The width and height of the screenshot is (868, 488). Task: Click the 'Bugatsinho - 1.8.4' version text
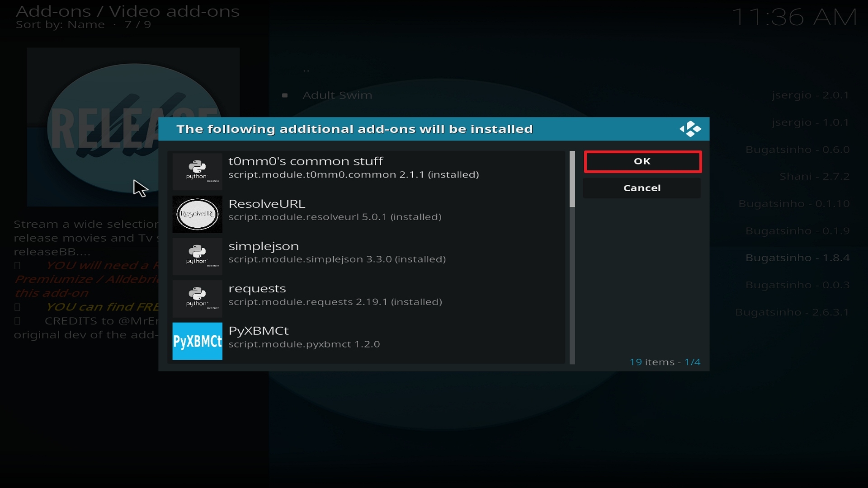click(797, 258)
